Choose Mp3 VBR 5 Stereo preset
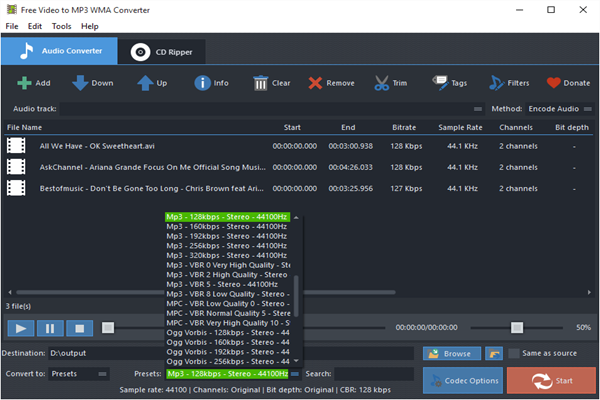 click(227, 284)
